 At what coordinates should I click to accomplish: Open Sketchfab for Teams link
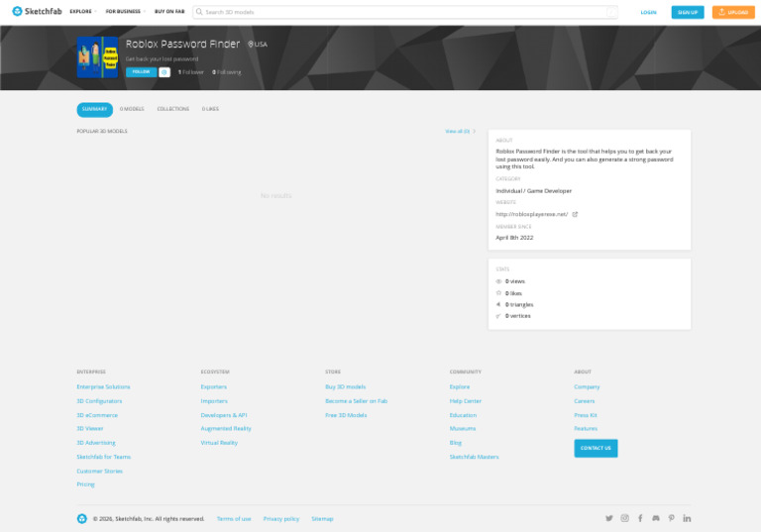[x=104, y=457]
